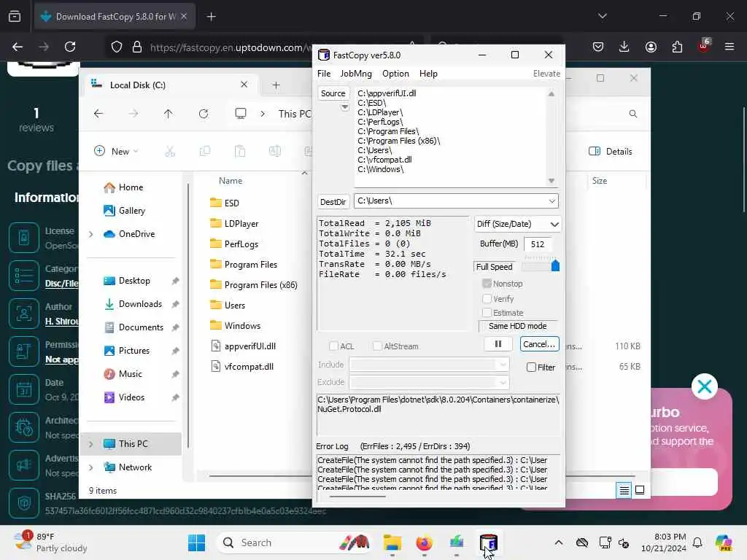Open the JobMng menu

[356, 74]
